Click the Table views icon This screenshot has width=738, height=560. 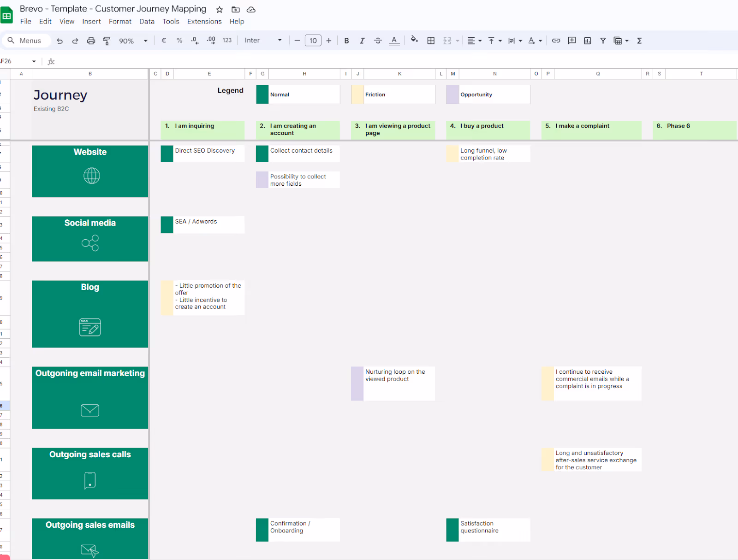[x=618, y=41]
